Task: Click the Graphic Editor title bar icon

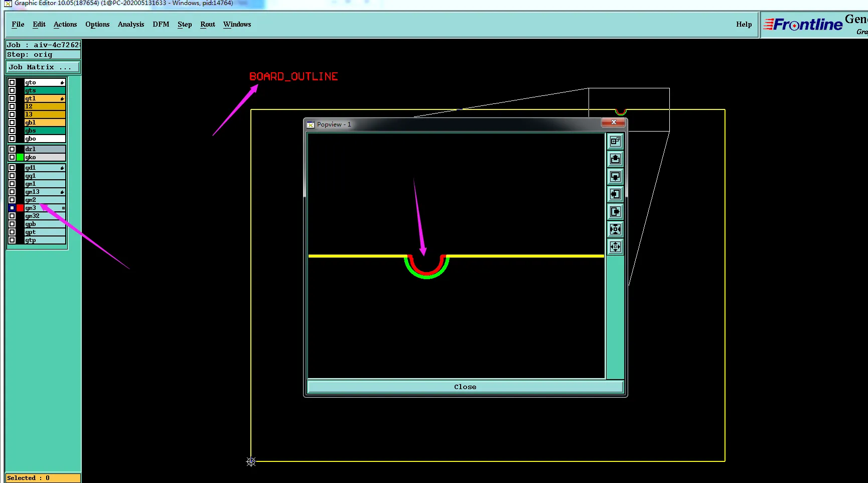Action: pos(8,4)
